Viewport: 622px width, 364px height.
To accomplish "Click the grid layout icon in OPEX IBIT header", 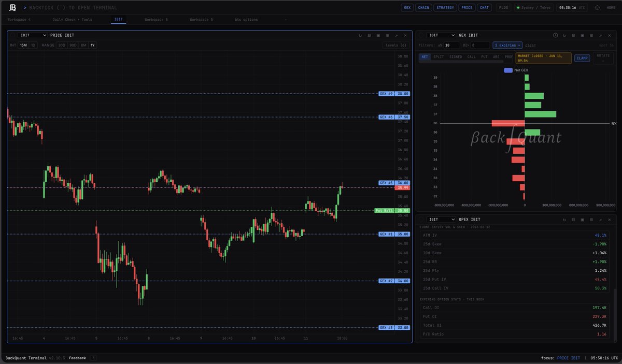I will coord(591,220).
